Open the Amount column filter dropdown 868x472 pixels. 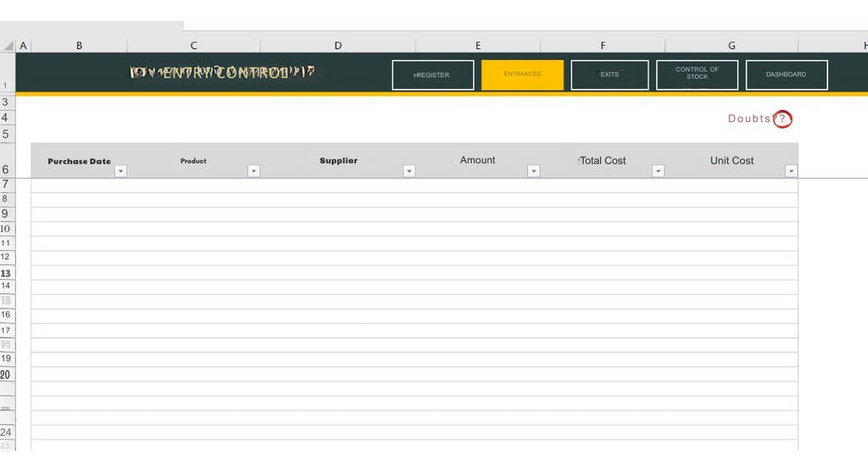[534, 171]
